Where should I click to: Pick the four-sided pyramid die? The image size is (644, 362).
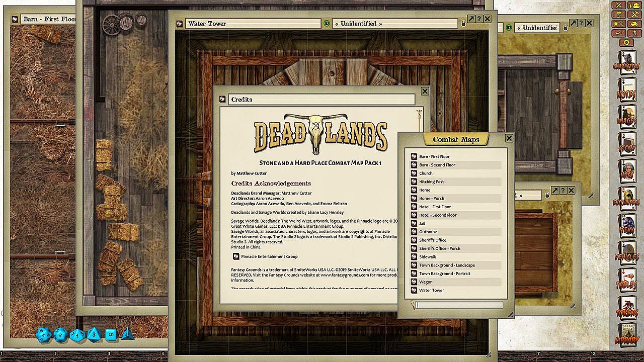[127, 333]
